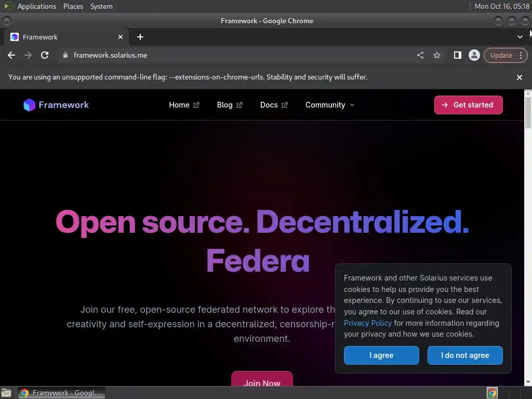Click the Get started button

pyautogui.click(x=468, y=105)
